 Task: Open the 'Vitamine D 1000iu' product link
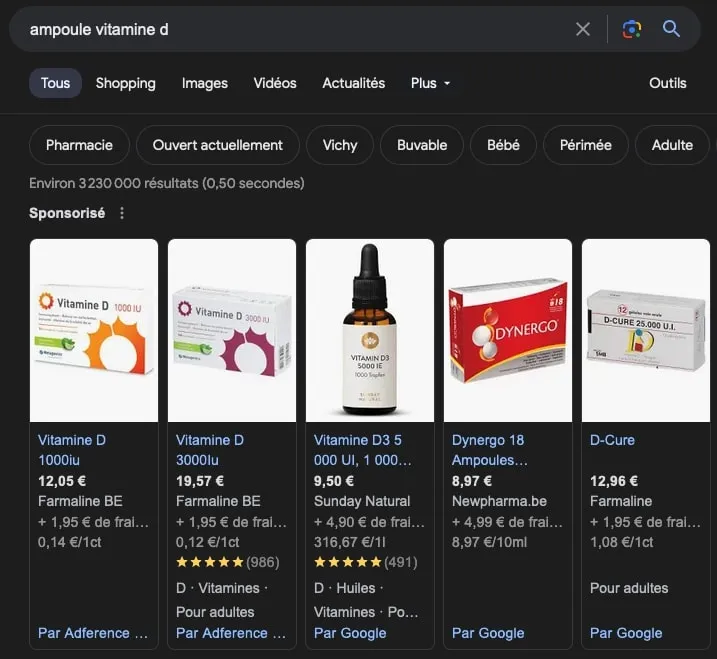pos(72,450)
